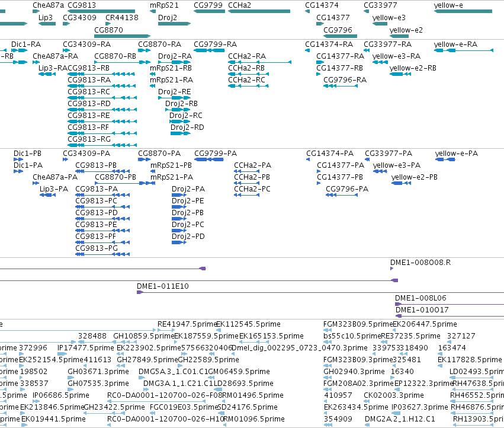Viewport: 504px width, 428px height.
Task: Select transcript label CG9813-RG
Action: click(x=89, y=139)
